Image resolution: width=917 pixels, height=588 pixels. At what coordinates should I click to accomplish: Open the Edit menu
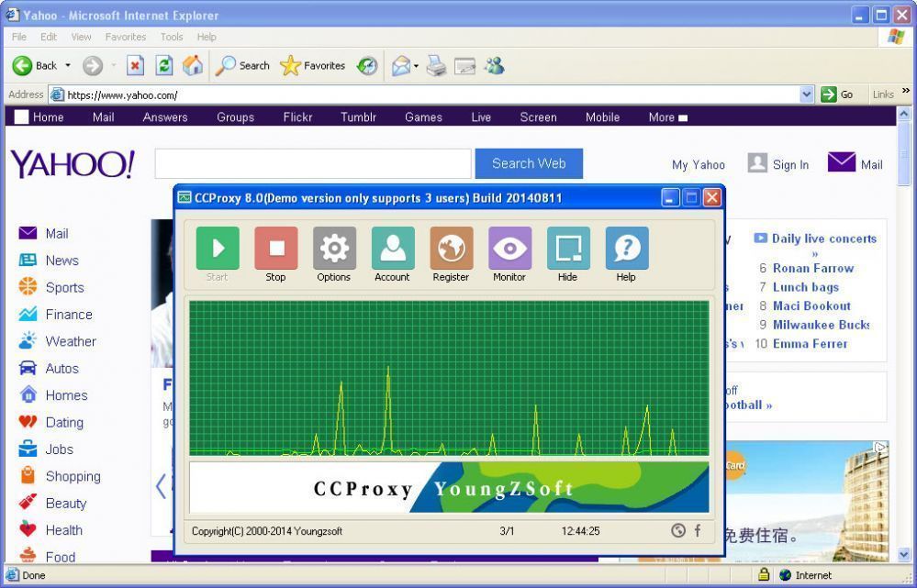point(49,37)
